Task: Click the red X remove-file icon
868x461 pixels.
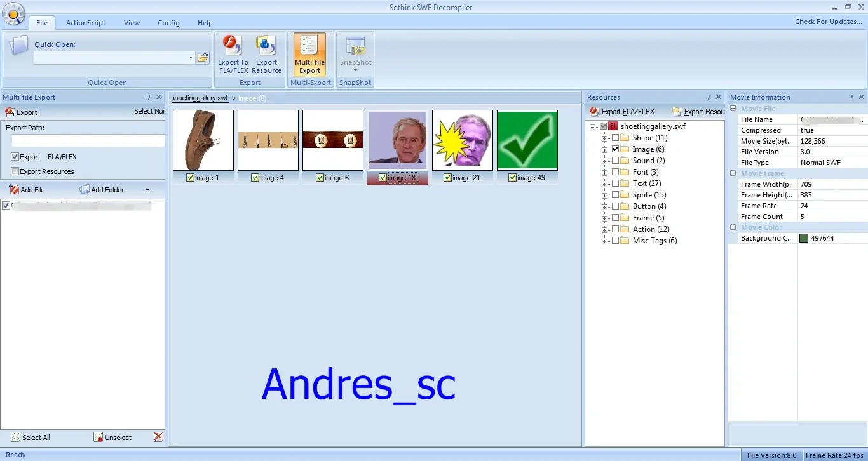Action: pos(158,437)
